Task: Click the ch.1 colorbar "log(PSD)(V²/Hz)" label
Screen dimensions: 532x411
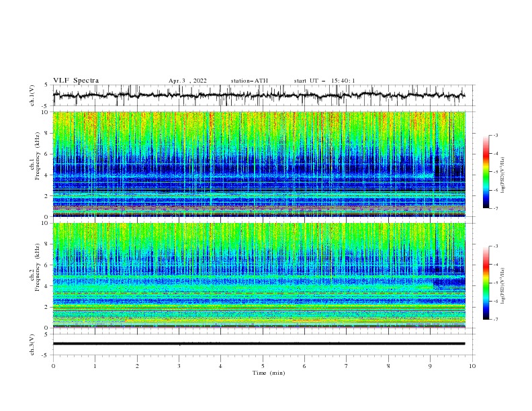Action: (x=503, y=175)
